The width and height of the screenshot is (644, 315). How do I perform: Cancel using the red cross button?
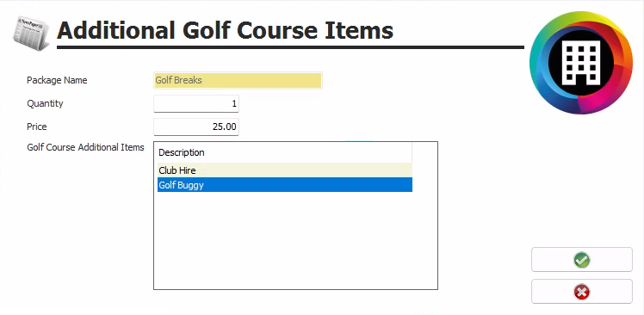click(x=581, y=292)
